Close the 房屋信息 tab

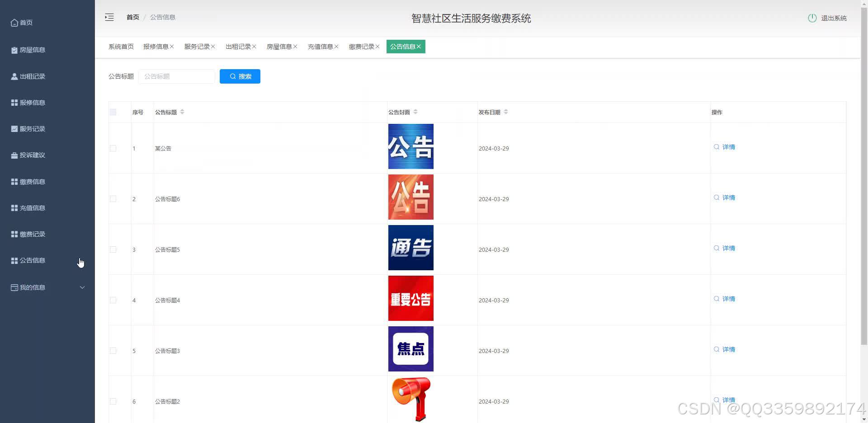pos(295,47)
